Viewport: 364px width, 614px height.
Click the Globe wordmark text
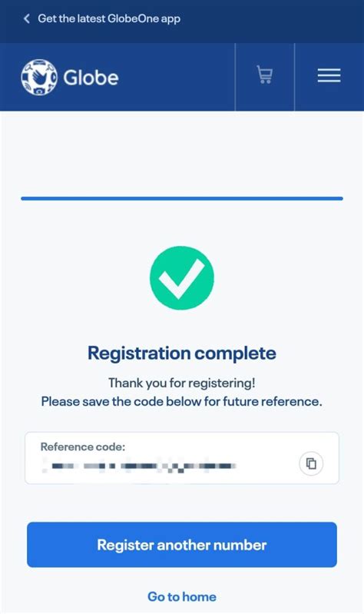coord(91,78)
